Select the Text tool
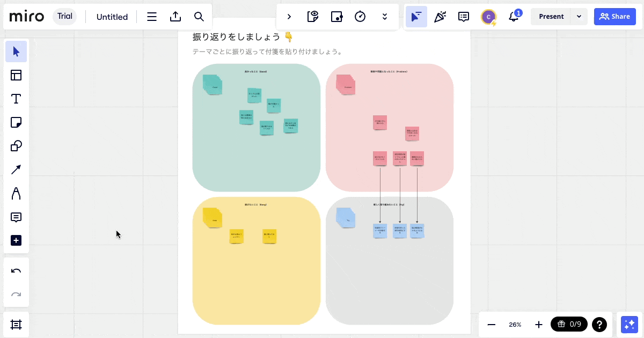 pyautogui.click(x=16, y=99)
